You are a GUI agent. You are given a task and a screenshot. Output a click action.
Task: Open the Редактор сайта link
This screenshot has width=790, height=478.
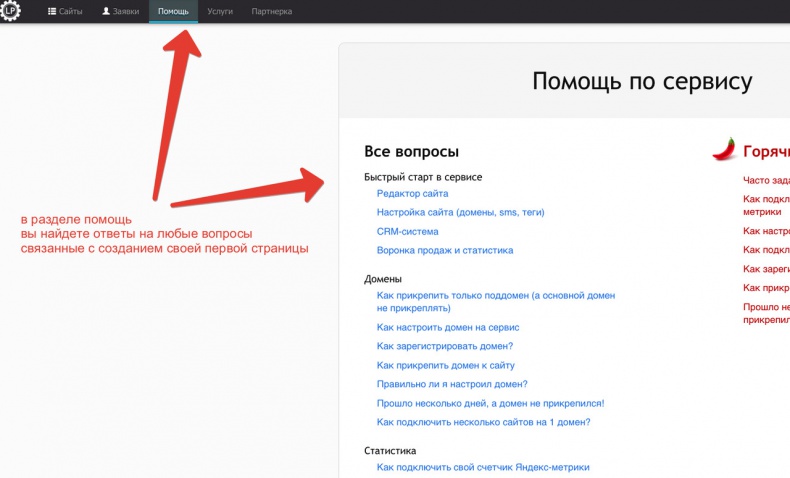(412, 193)
